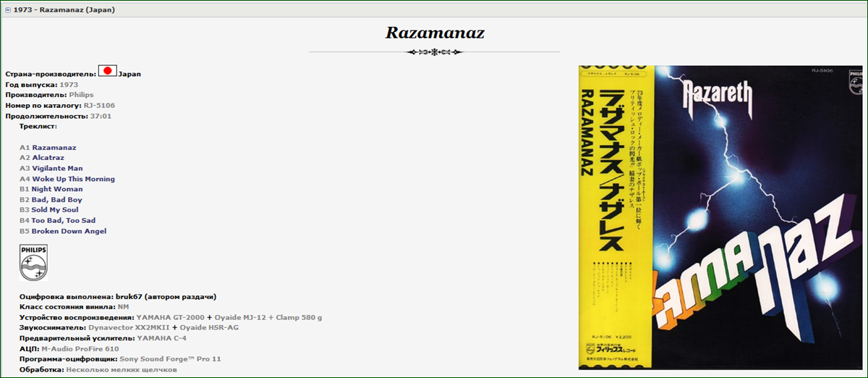Select track A1 Razamanaz
This screenshot has height=378, width=868.
(x=48, y=148)
